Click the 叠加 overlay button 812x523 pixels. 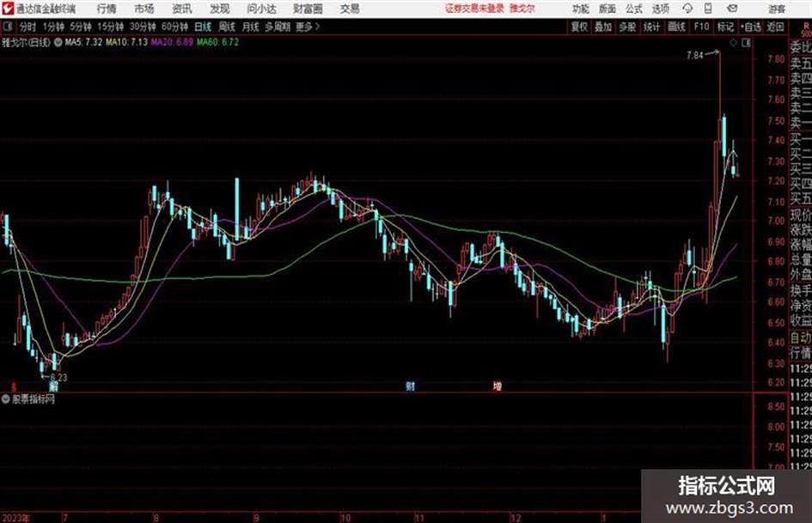coord(603,27)
